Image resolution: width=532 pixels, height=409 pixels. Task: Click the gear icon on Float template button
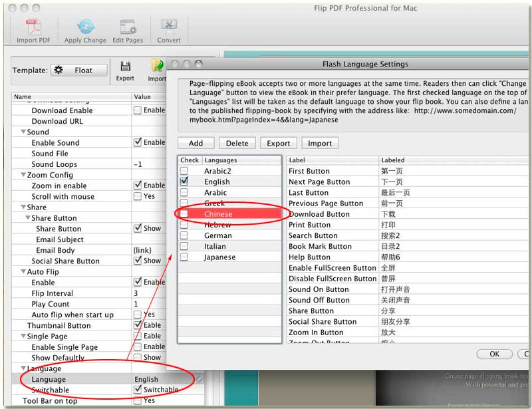pos(59,70)
